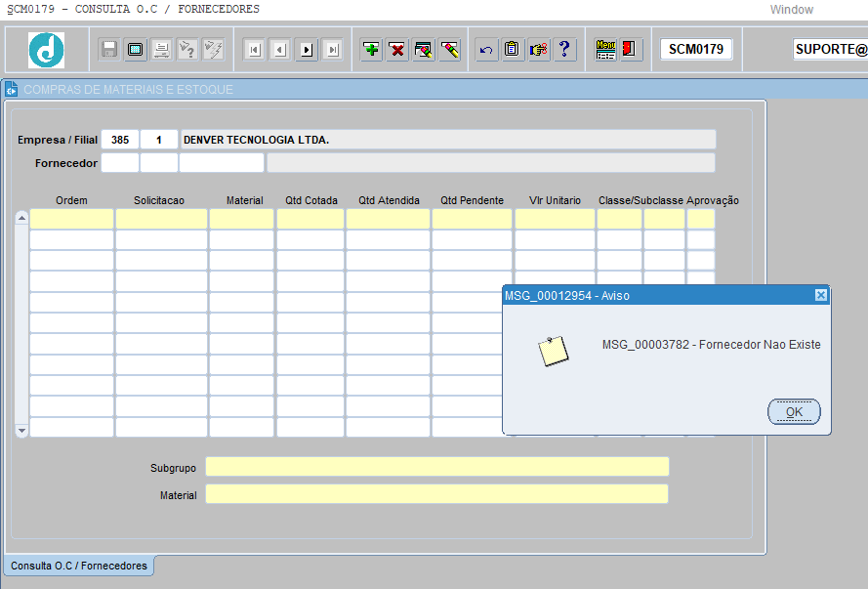
Task: Click the first row Qtd Cotada cell
Action: 310,219
